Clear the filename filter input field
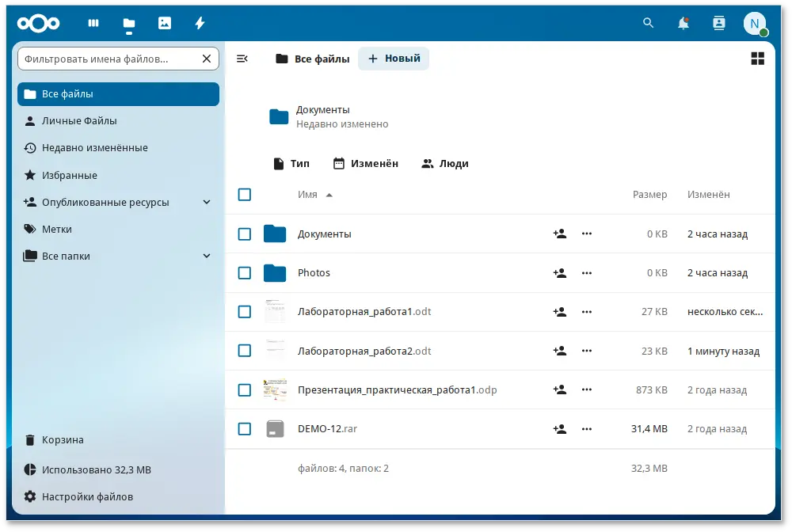 click(205, 58)
